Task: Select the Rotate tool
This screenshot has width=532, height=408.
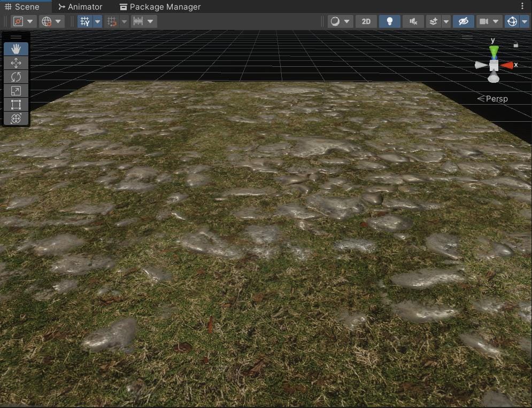Action: [16, 76]
